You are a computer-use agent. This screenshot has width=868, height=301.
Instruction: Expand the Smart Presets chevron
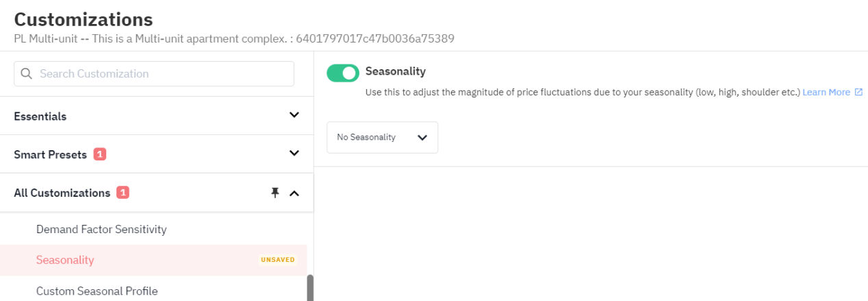pyautogui.click(x=294, y=154)
